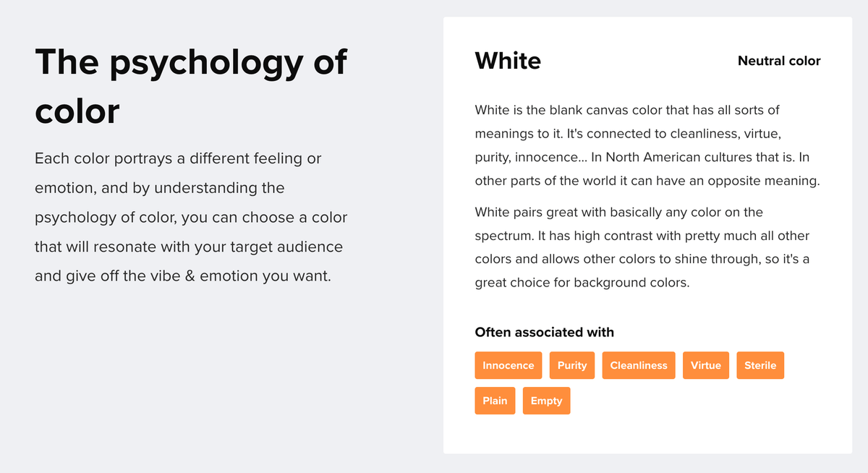Click the "Neutral color" label

tap(779, 61)
